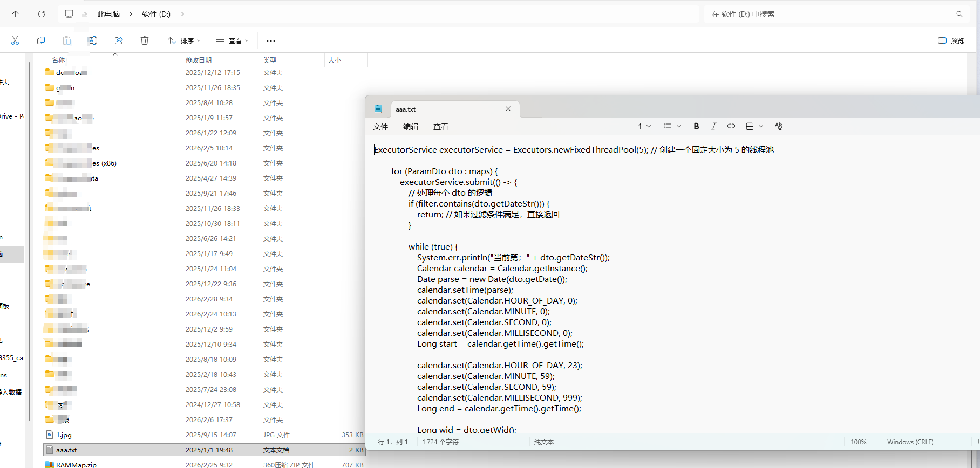Sort by the 大小 column header
The height and width of the screenshot is (468, 980).
pos(335,60)
